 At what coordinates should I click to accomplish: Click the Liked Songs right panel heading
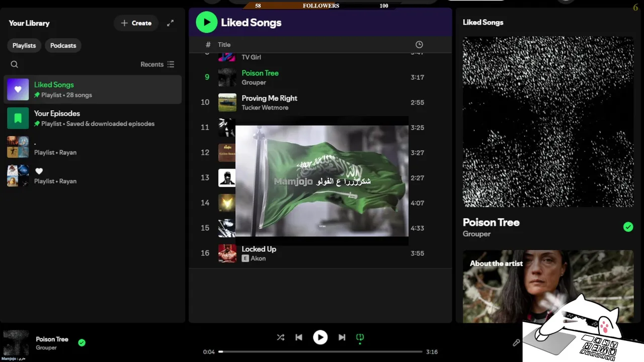pos(483,22)
